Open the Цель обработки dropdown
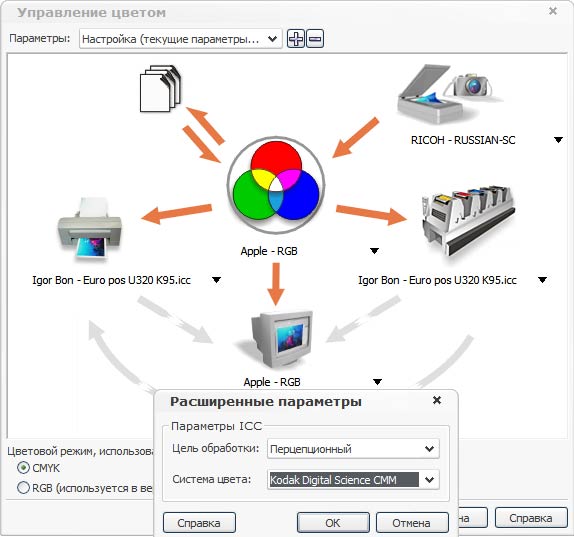Image resolution: width=574 pixels, height=537 pixels. click(x=353, y=449)
